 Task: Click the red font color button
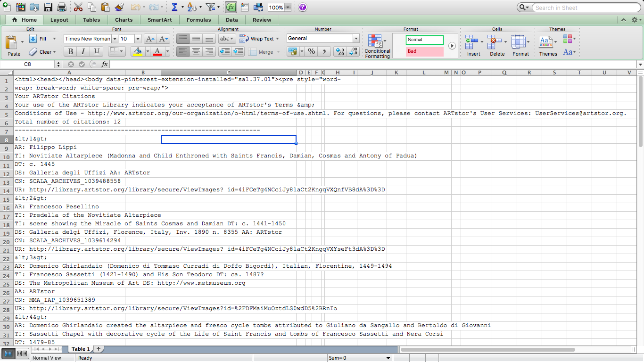157,51
